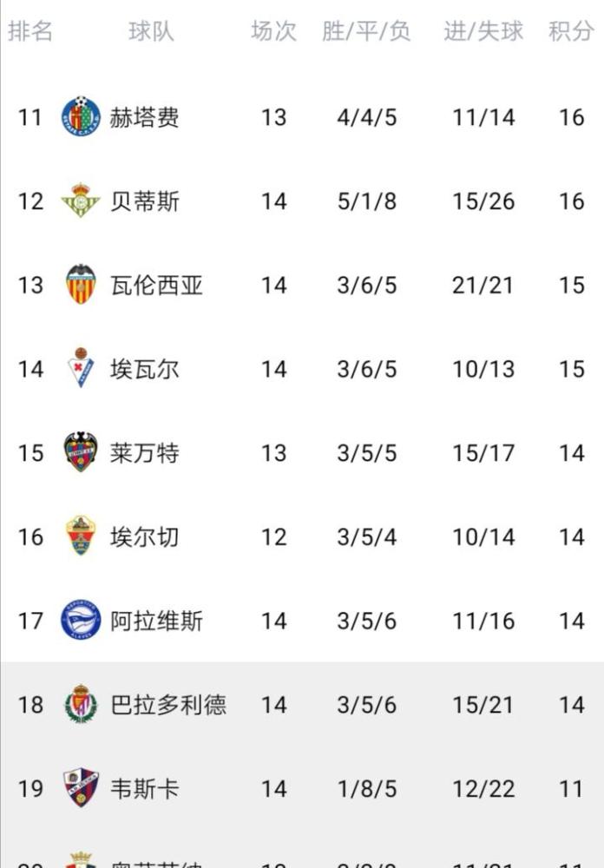604x868 pixels.
Task: Click the 场次 column header
Action: (273, 32)
